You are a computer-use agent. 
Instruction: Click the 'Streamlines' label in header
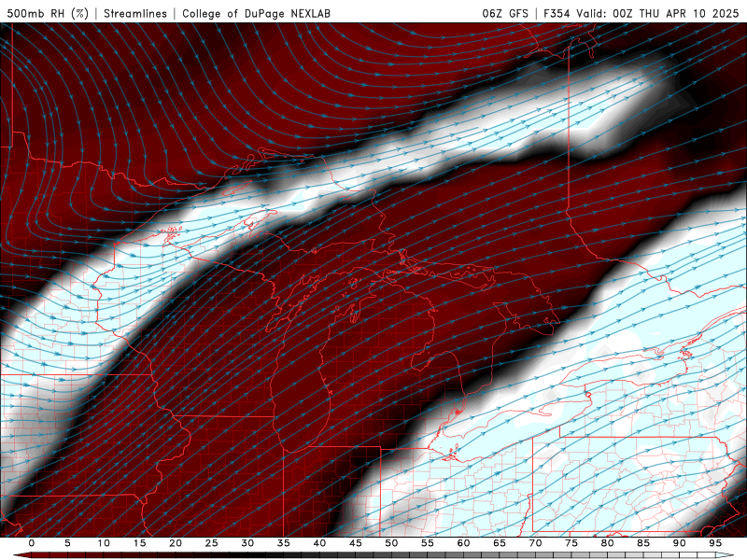pos(135,13)
